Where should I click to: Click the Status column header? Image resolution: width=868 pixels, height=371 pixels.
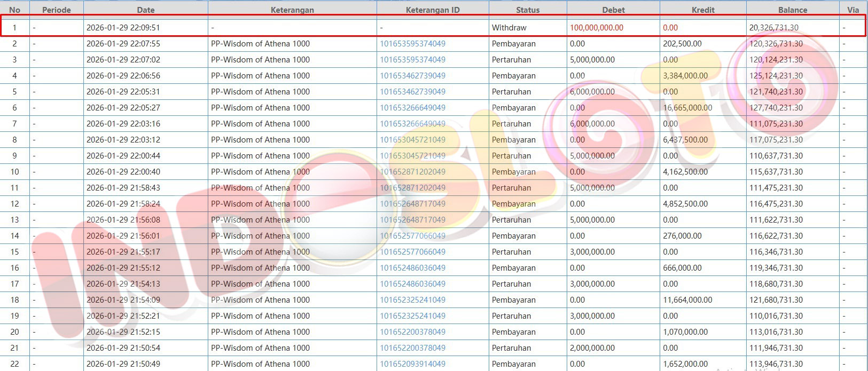527,10
